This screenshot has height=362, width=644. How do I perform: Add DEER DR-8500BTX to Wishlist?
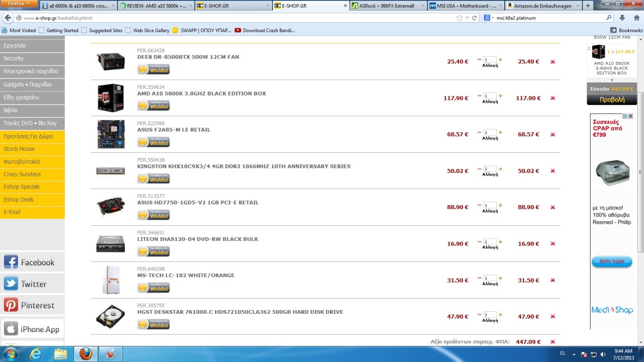click(x=153, y=69)
